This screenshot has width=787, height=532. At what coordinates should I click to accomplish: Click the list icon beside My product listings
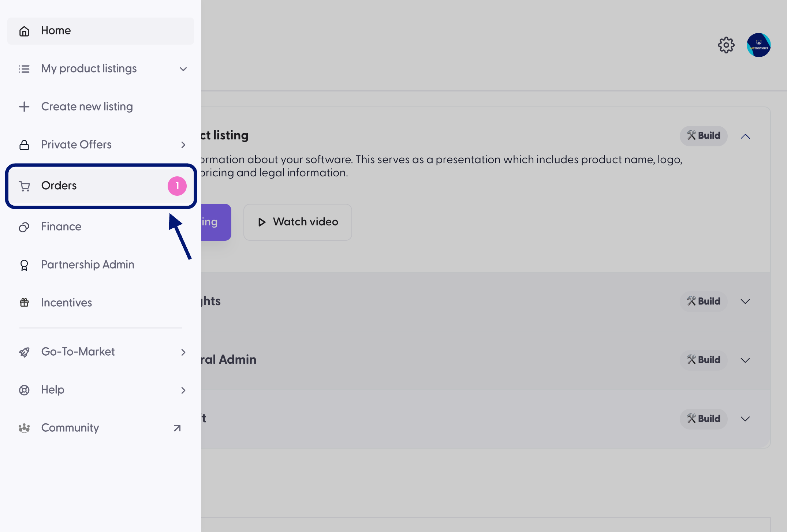coord(24,69)
